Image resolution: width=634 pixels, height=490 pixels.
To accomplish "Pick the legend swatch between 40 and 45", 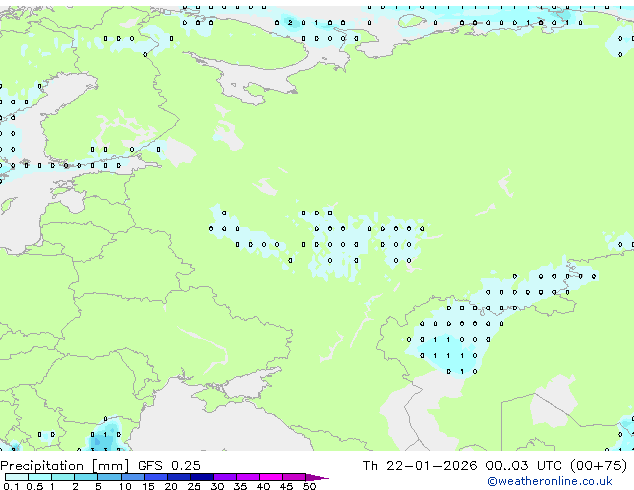I will pos(271,477).
